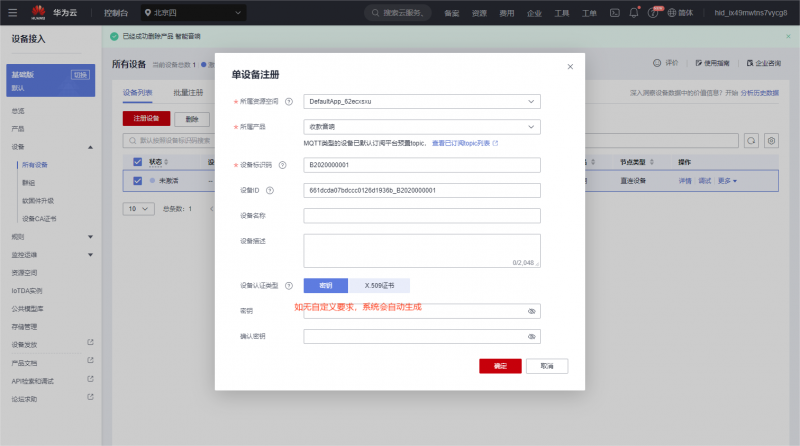Open the hamburger menu beside Huawei Cloud logo
Viewport: 800px width, 446px height.
pos(13,13)
